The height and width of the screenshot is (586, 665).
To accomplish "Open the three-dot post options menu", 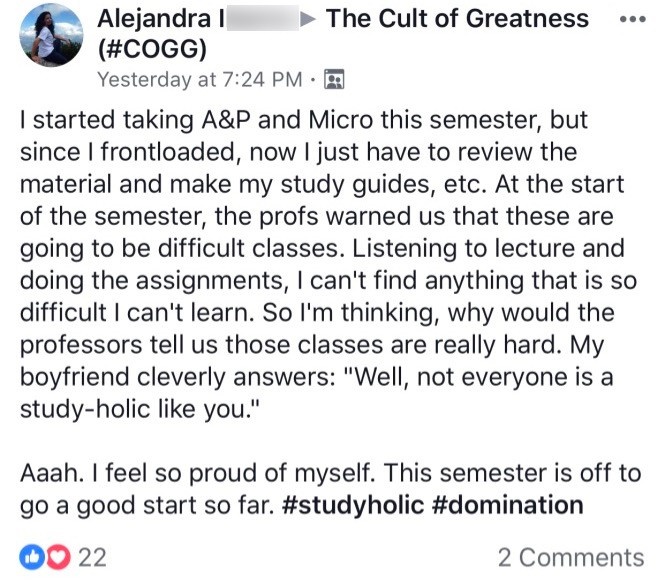I will click(634, 19).
